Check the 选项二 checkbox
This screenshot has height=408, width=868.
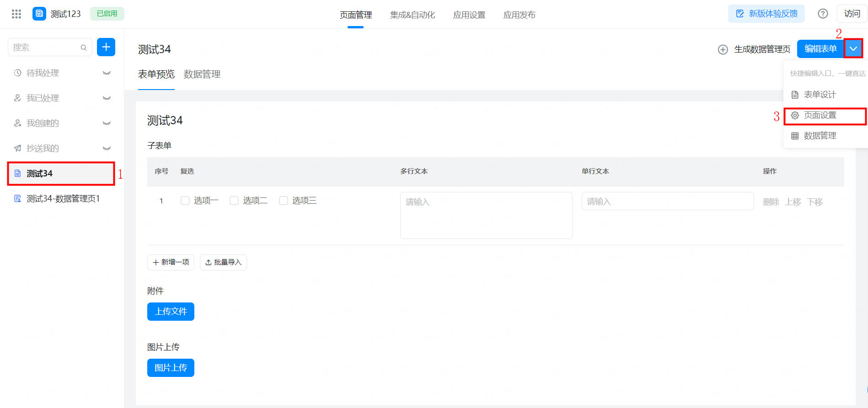coord(234,201)
